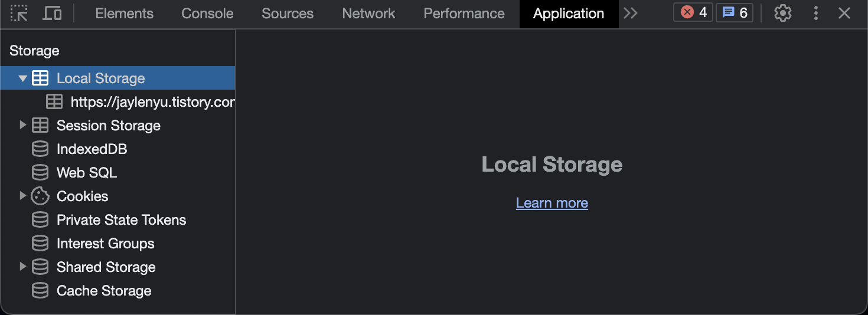Close the DevTools panel

point(844,13)
